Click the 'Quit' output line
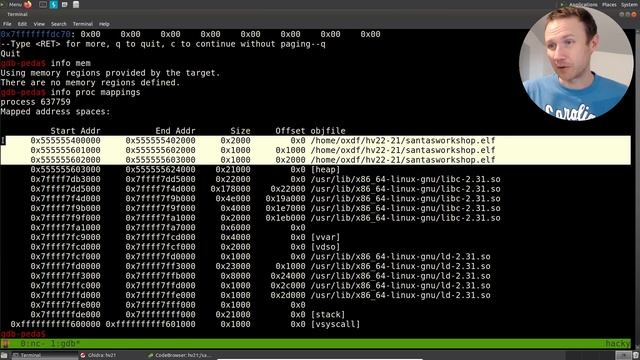Screen dimensions: 640x360 coord(10,54)
